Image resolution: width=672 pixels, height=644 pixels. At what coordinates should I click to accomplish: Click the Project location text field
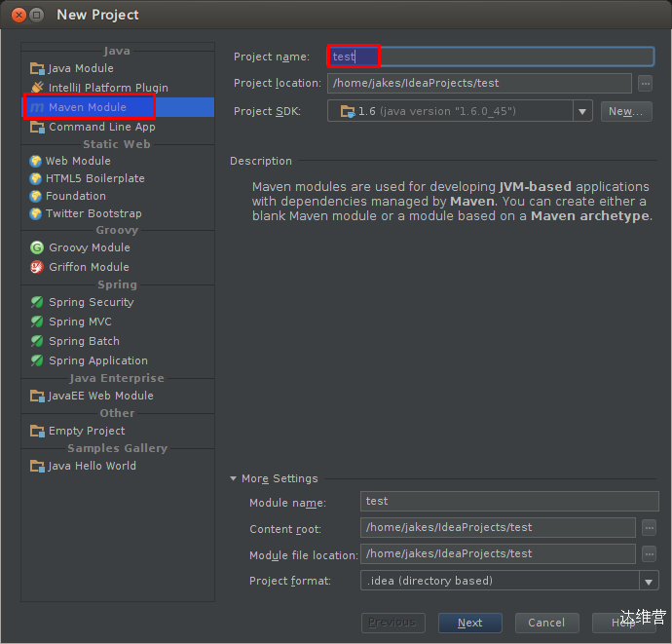[x=479, y=83]
